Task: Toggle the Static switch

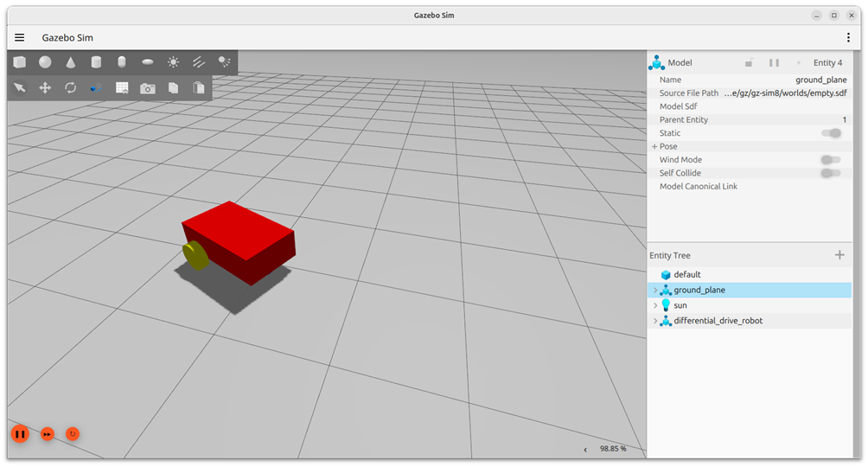Action: click(x=831, y=133)
